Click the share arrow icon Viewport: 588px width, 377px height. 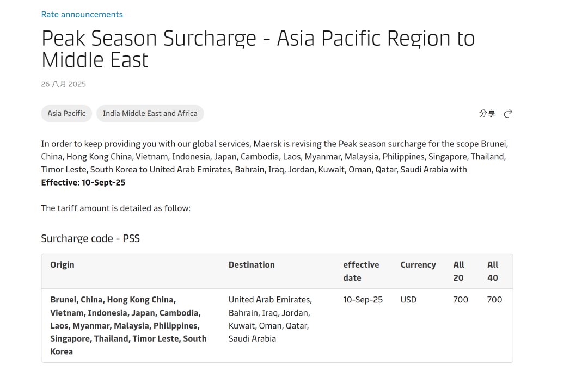pyautogui.click(x=508, y=114)
